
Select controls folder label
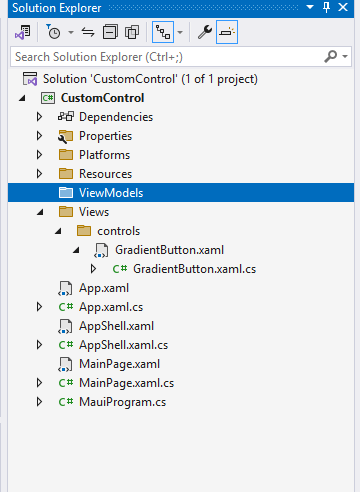click(118, 231)
